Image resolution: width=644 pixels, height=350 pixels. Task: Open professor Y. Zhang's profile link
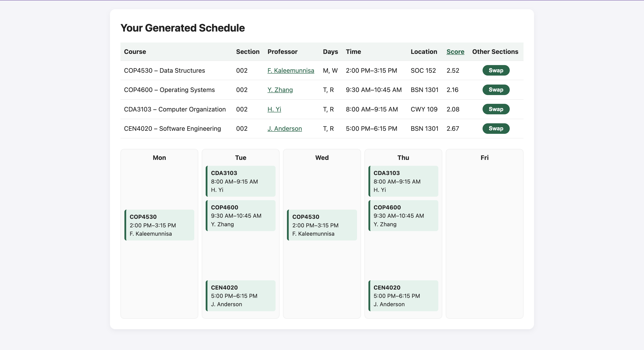pyautogui.click(x=280, y=90)
